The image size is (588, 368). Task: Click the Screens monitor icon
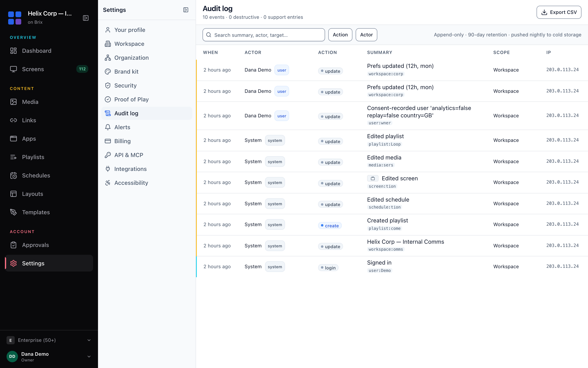13,69
